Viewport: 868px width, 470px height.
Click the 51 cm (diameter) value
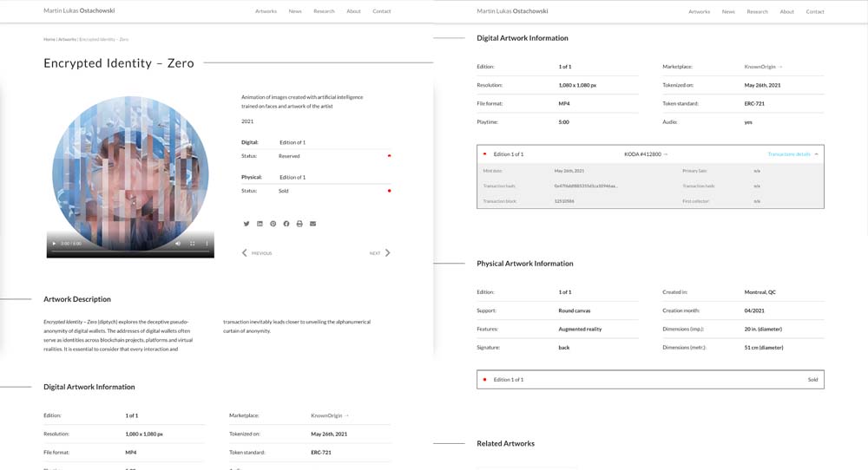763,348
